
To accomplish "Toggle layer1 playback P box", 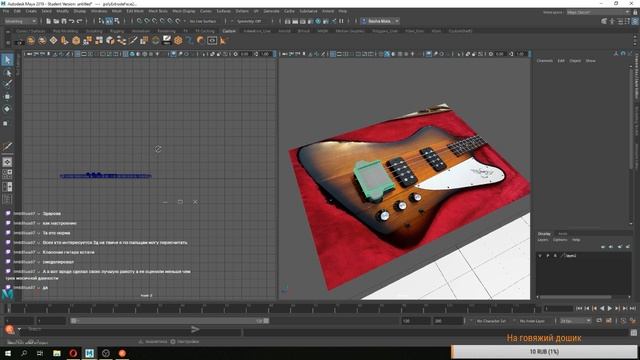I will click(548, 256).
